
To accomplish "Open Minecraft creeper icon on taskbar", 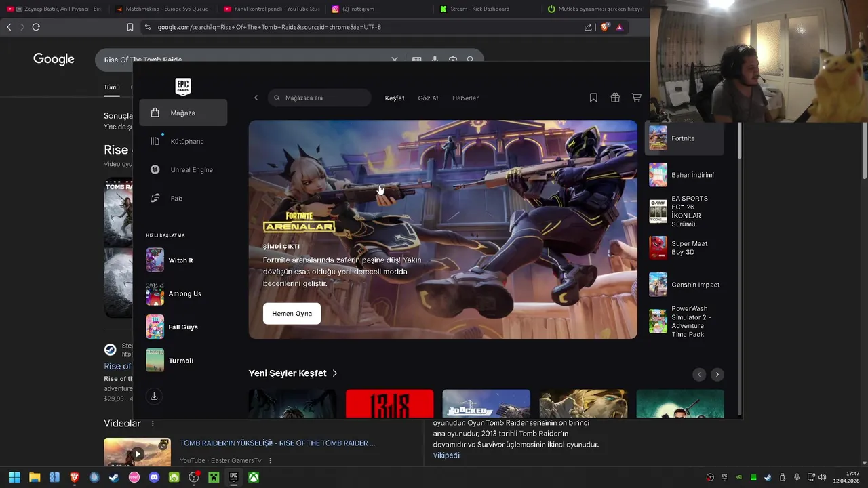I will [x=214, y=477].
